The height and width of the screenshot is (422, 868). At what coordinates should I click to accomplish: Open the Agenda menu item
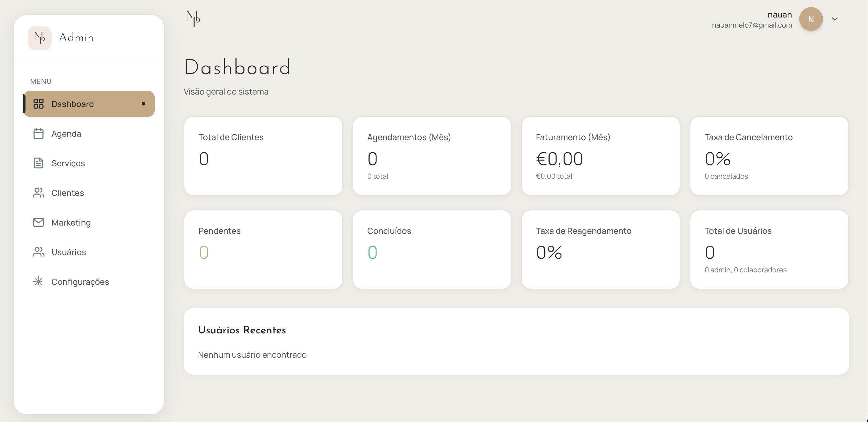click(66, 133)
